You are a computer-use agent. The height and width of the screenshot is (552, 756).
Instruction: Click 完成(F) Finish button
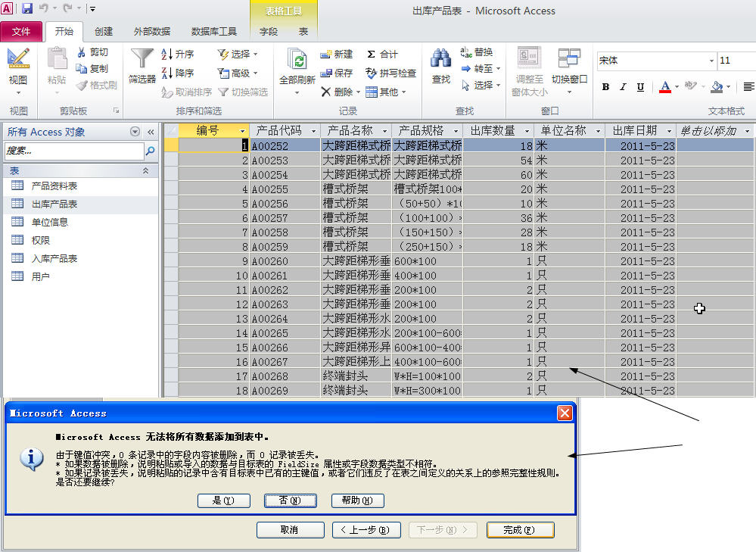(x=520, y=530)
